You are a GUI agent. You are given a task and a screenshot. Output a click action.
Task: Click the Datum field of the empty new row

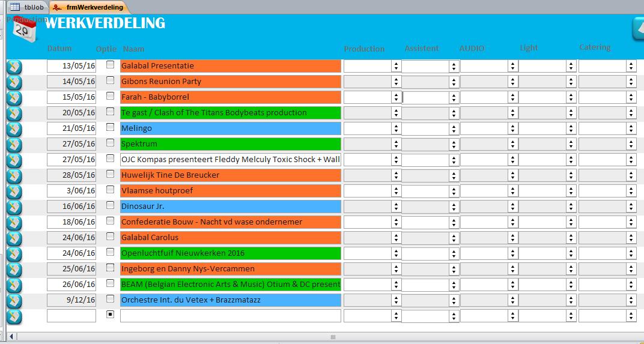tap(71, 316)
